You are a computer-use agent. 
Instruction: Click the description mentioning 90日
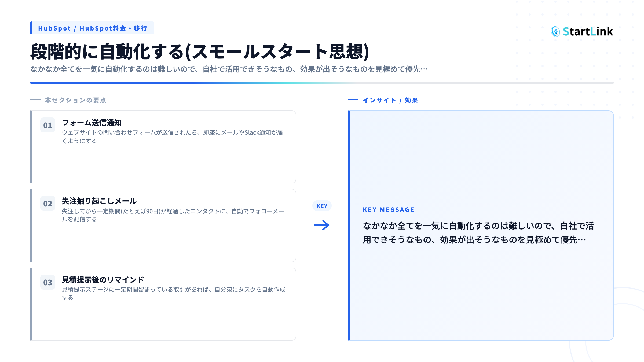coord(173,215)
